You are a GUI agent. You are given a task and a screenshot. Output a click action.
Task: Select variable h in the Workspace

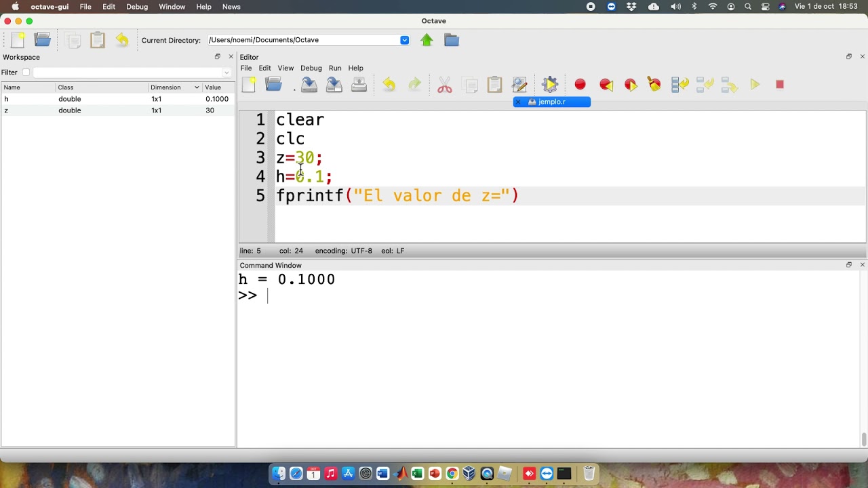(x=118, y=99)
